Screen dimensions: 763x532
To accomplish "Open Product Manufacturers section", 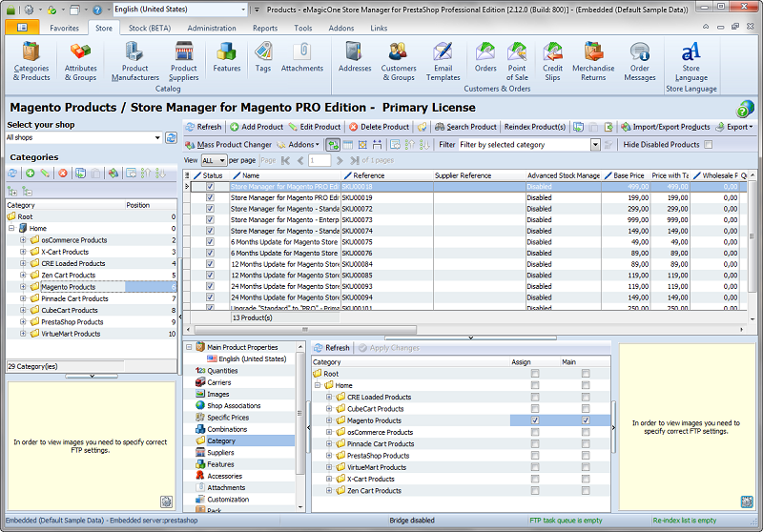I will tap(134, 59).
